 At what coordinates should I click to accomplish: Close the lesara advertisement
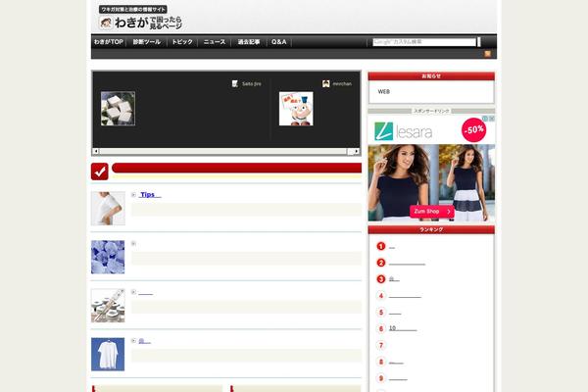[492, 119]
